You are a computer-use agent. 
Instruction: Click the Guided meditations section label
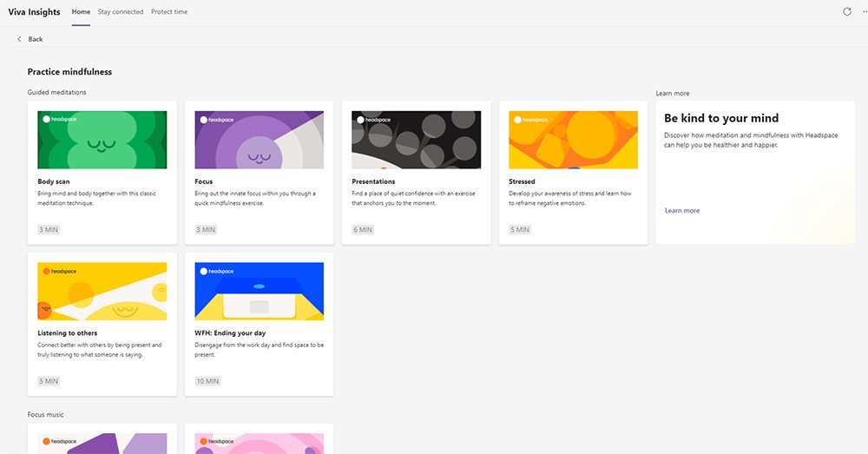(57, 93)
